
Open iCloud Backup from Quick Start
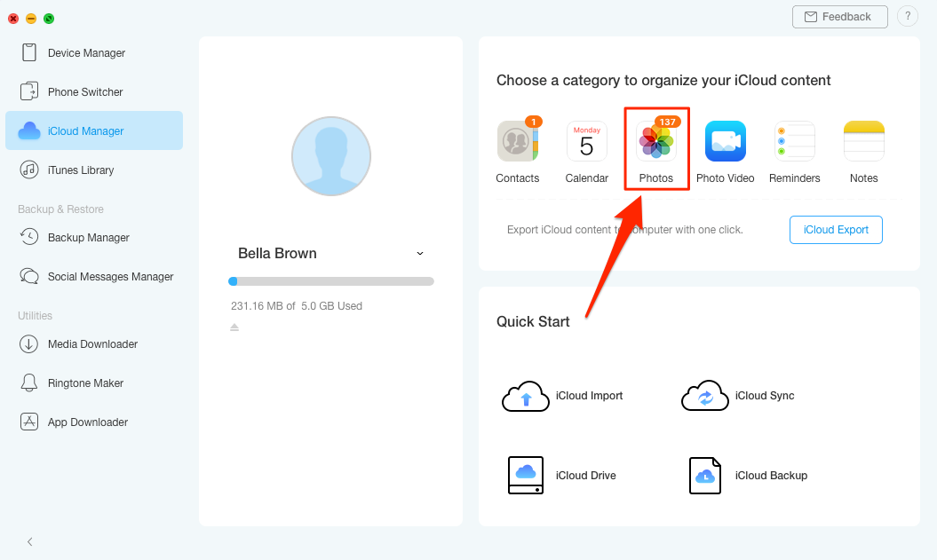pyautogui.click(x=748, y=475)
